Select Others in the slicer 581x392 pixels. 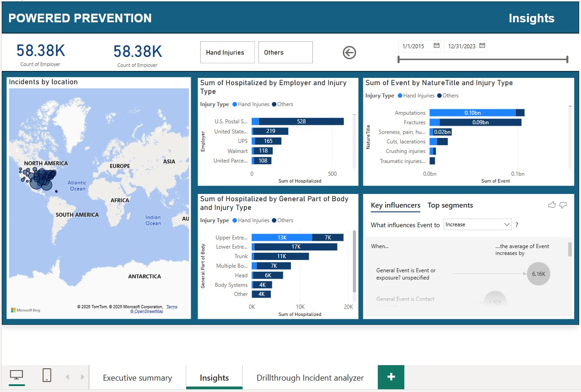tap(285, 52)
